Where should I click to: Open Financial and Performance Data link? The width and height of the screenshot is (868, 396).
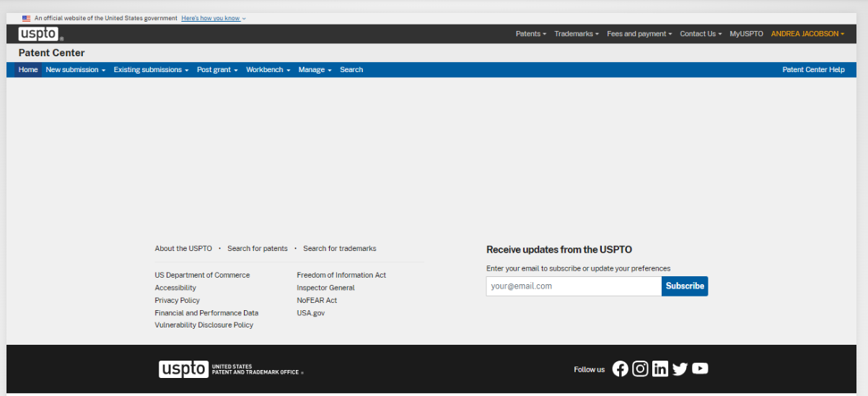(x=206, y=313)
